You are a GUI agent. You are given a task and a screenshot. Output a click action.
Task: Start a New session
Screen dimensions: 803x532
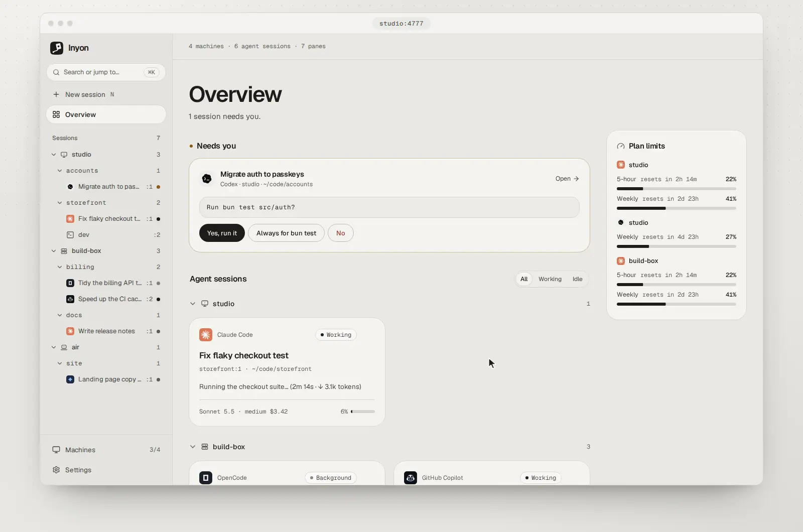click(106, 94)
